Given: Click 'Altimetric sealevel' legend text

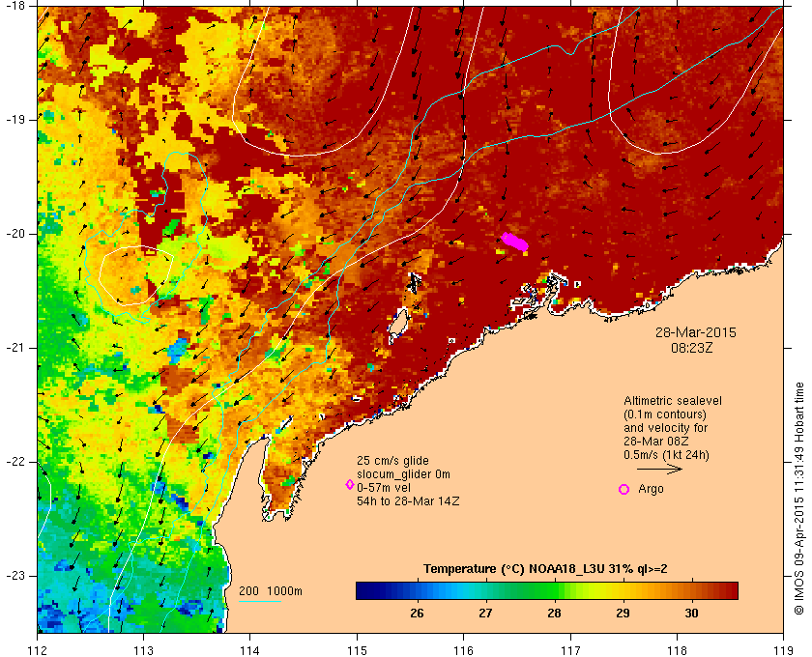Looking at the screenshot, I should [x=672, y=401].
